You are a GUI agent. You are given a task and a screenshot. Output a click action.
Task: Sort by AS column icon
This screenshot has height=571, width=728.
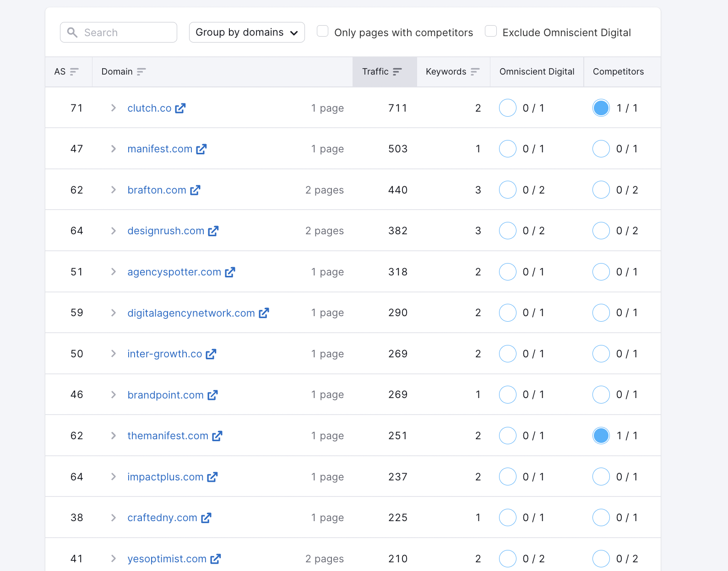(x=74, y=72)
